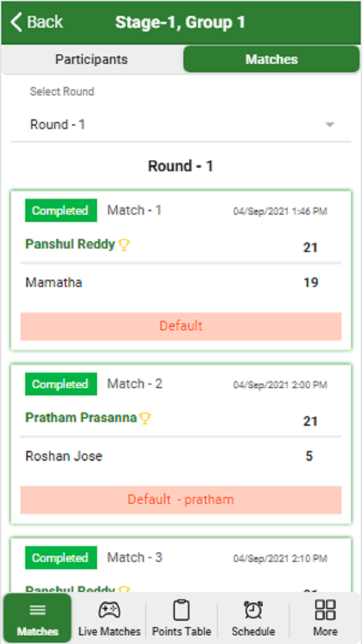Open Live Matches gamepad icon
The width and height of the screenshot is (362, 644).
coord(109,610)
